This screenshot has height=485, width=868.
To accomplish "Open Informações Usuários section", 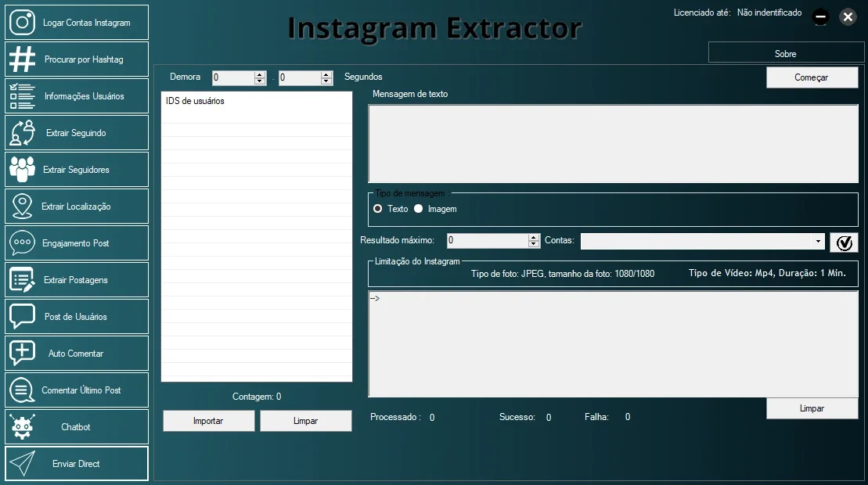I will point(77,96).
